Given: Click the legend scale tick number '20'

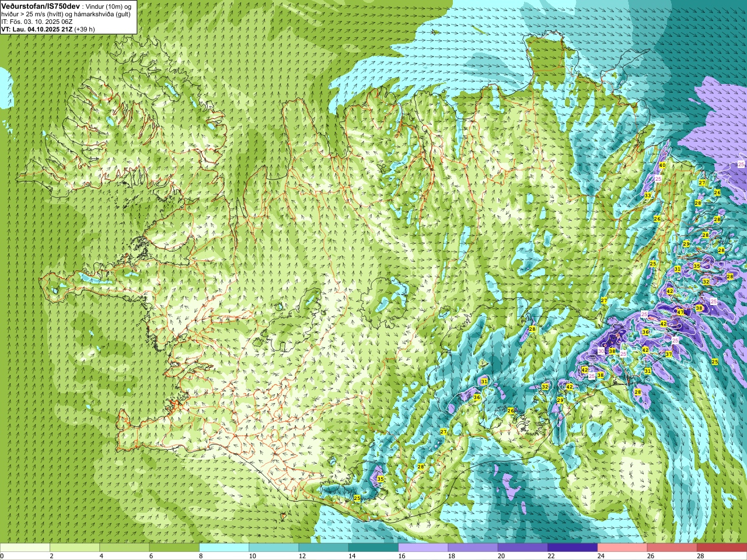Looking at the screenshot, I should 502,556.
